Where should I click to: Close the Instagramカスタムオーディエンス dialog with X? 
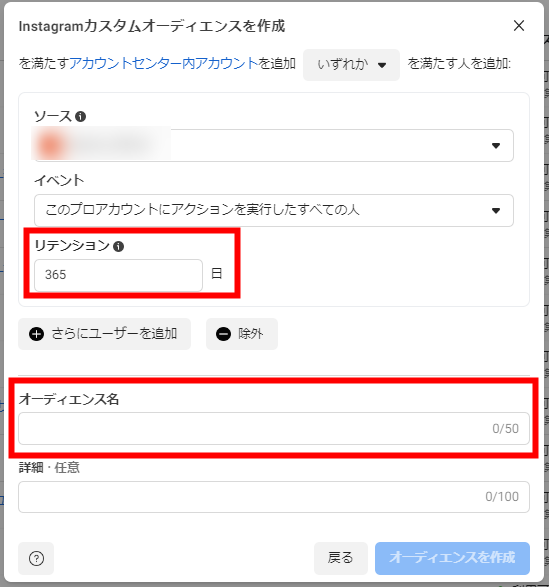point(519,26)
